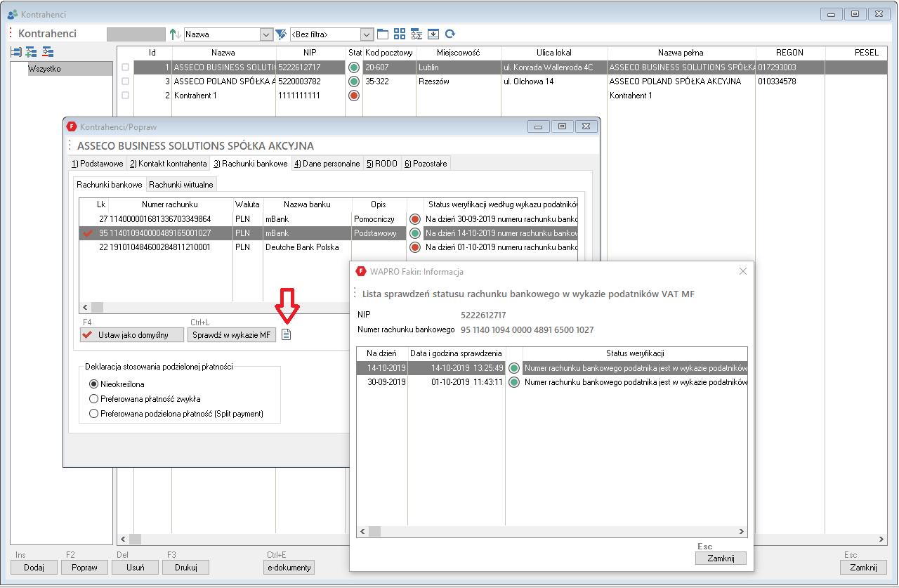Click green status icon in ASSECO POLAND row
Screen dimensions: 899x588
[x=354, y=81]
